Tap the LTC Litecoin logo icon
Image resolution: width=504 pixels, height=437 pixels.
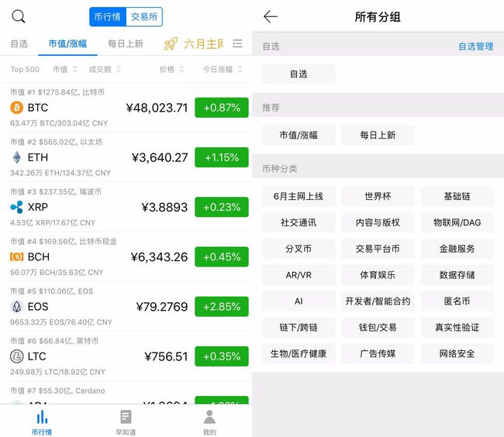17,356
